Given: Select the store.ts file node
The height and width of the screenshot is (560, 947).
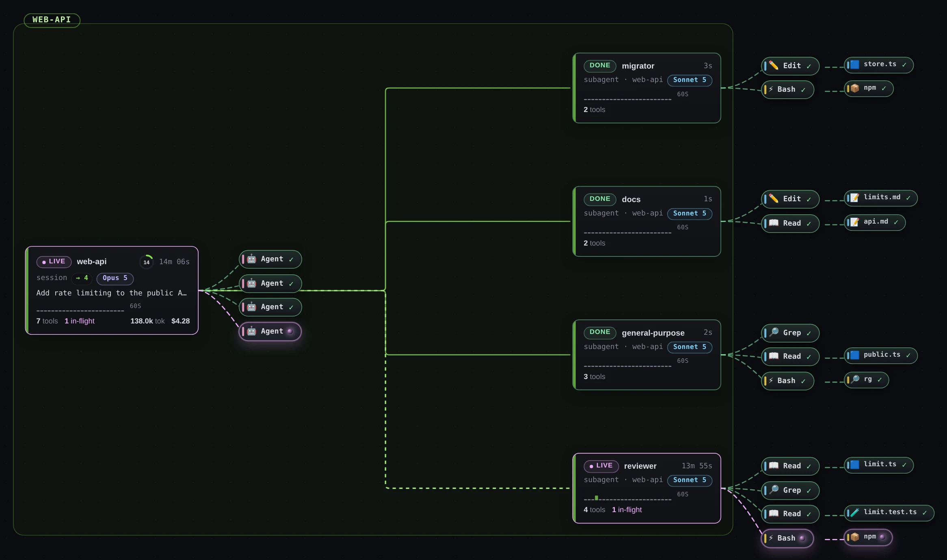Looking at the screenshot, I should pos(879,65).
